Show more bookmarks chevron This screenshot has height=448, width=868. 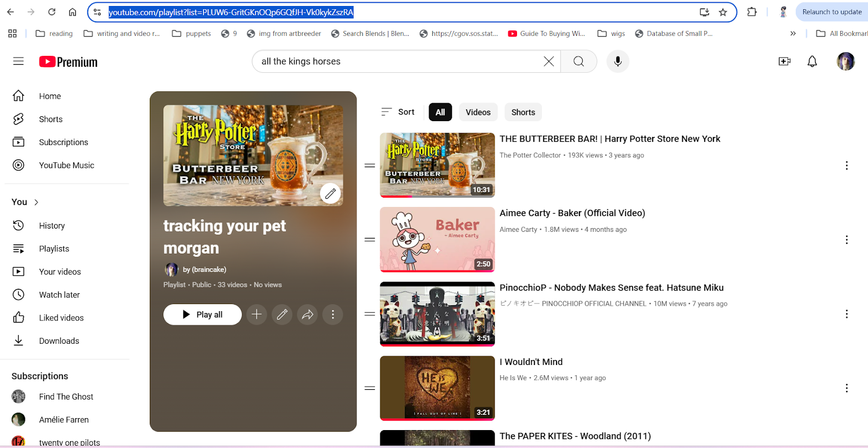pos(793,34)
